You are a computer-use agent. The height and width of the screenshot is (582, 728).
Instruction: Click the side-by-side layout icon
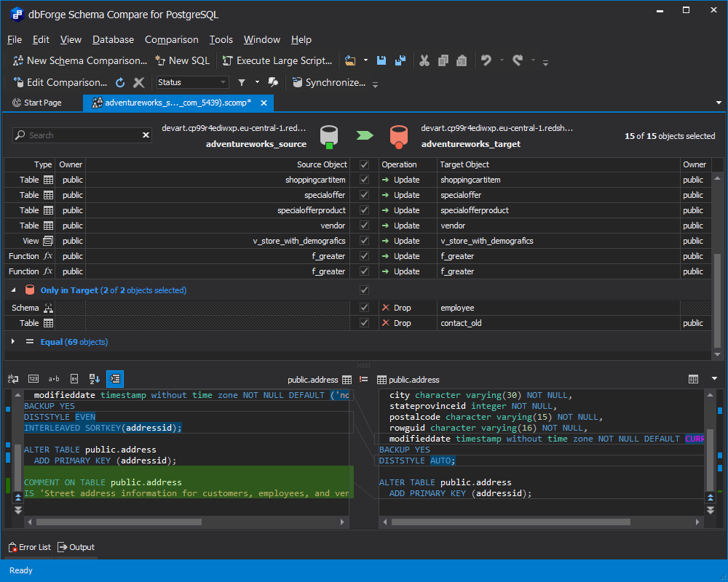pyautogui.click(x=693, y=379)
